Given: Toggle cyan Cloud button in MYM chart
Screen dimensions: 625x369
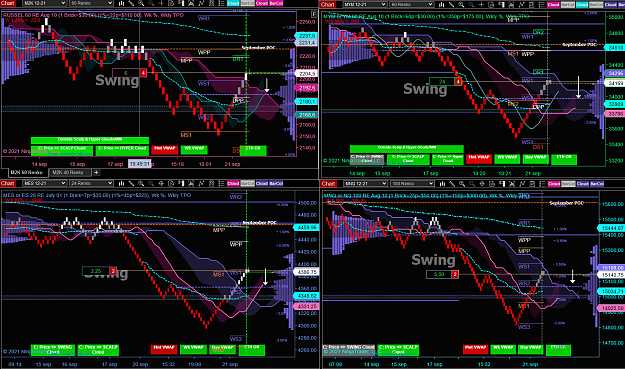Looking at the screenshot, I should 582,4.
